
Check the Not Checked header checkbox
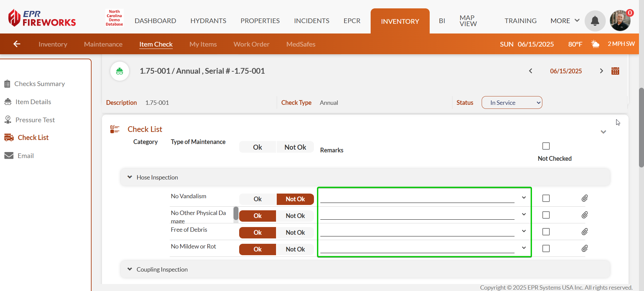pos(546,146)
